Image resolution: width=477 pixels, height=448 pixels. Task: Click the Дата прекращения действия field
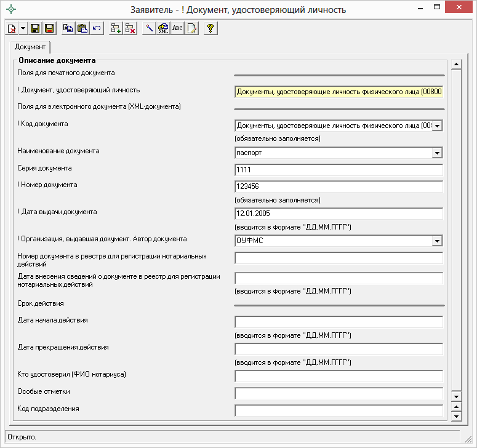point(339,349)
